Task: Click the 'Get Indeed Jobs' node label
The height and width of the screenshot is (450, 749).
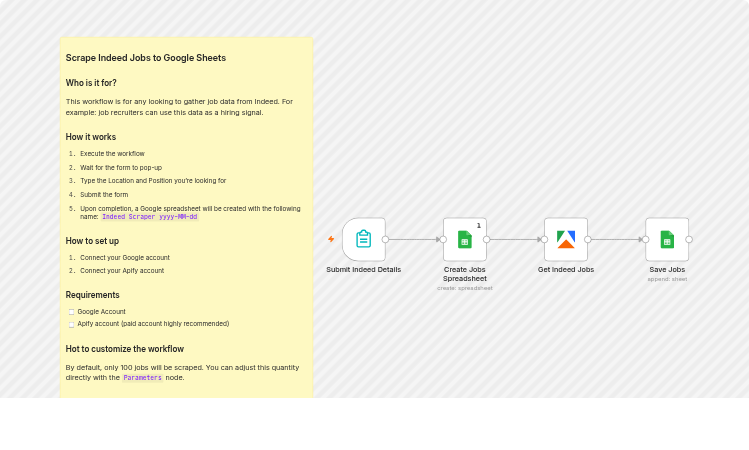Action: [x=566, y=269]
